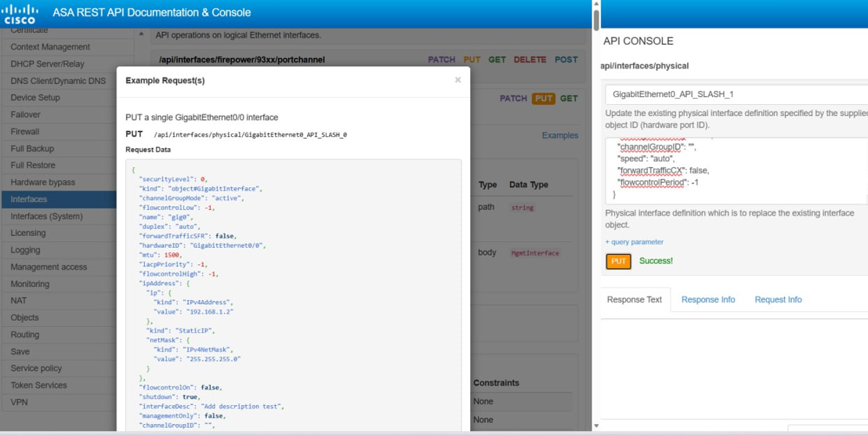Viewport: 868px width, 435px height.
Task: Open Firewall section in sidebar
Action: tap(25, 132)
